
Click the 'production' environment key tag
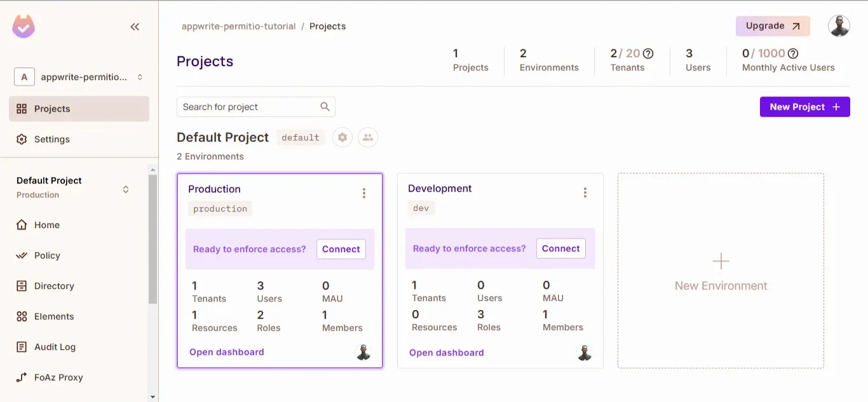pyautogui.click(x=220, y=208)
